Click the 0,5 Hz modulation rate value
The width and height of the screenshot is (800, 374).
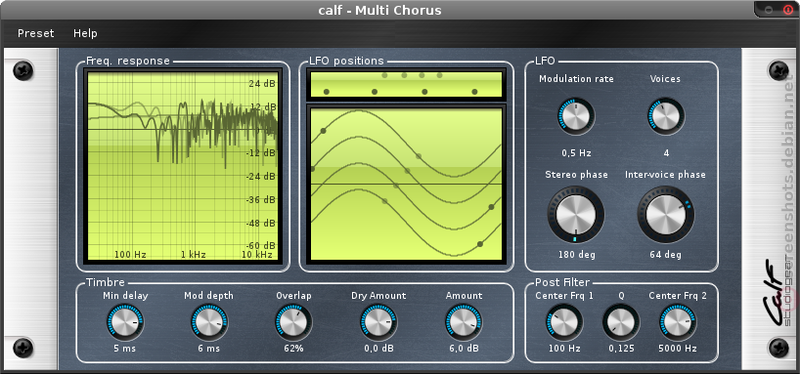[x=577, y=153]
